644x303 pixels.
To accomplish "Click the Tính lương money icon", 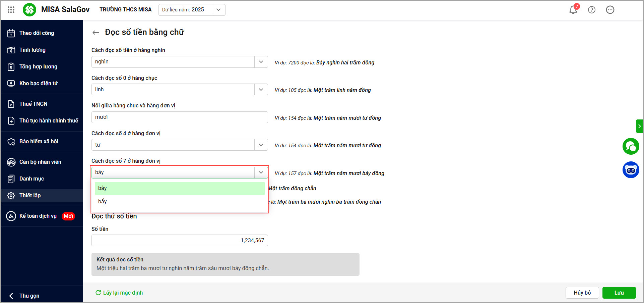I will click(11, 50).
